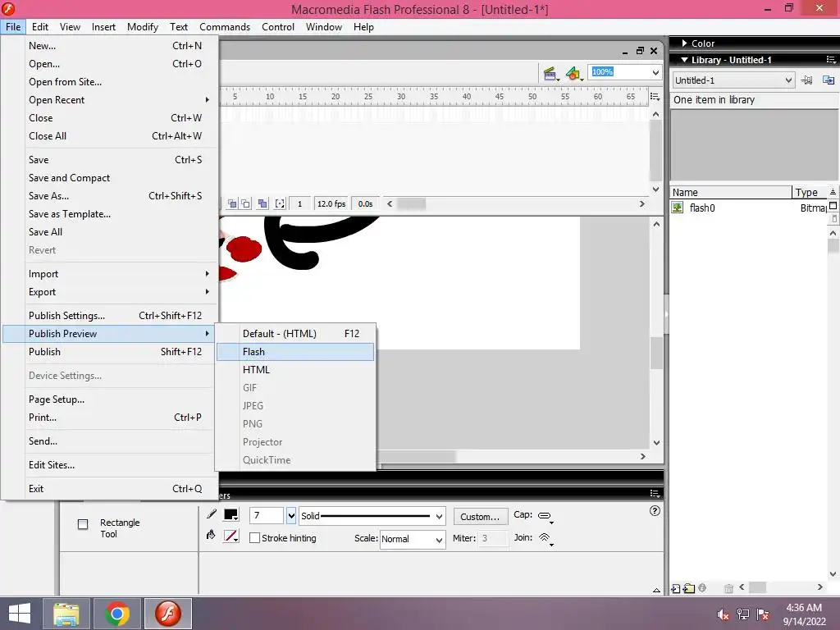The width and height of the screenshot is (840, 630).
Task: Open the Untitled-1 library document dropdown
Action: [788, 80]
